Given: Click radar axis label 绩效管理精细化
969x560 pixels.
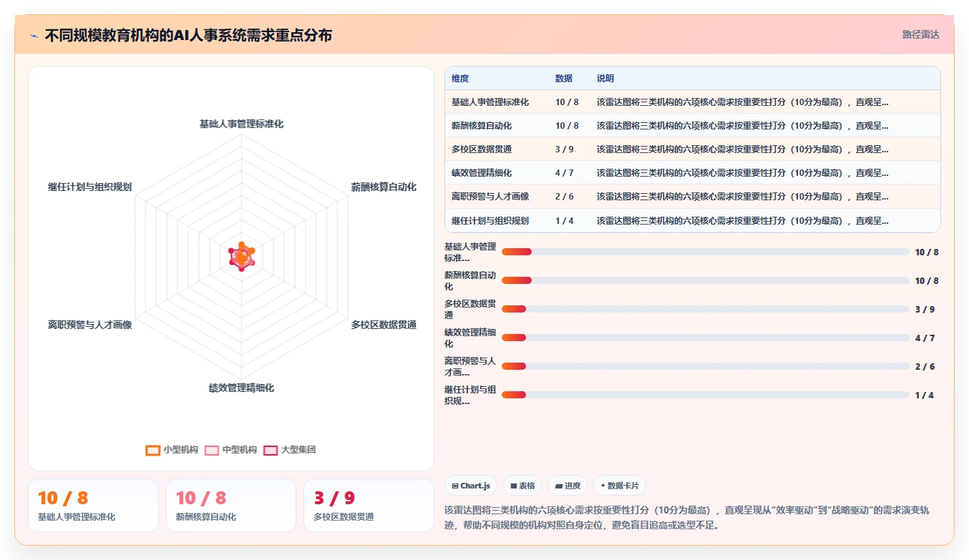Looking at the screenshot, I should [241, 388].
